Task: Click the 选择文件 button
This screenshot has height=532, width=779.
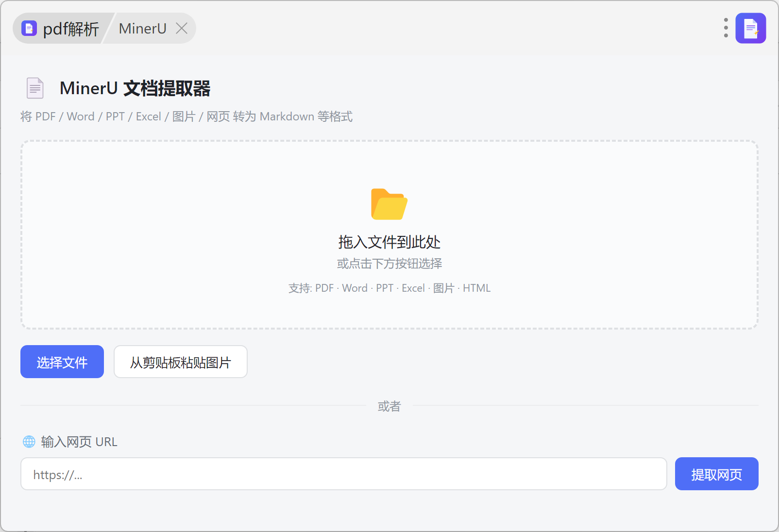Action: pos(62,362)
